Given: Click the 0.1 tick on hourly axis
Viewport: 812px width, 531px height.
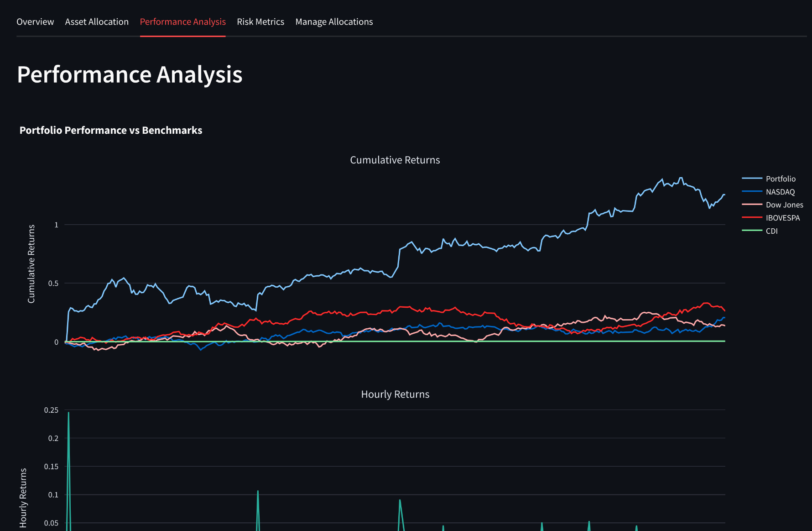Looking at the screenshot, I should (53, 494).
